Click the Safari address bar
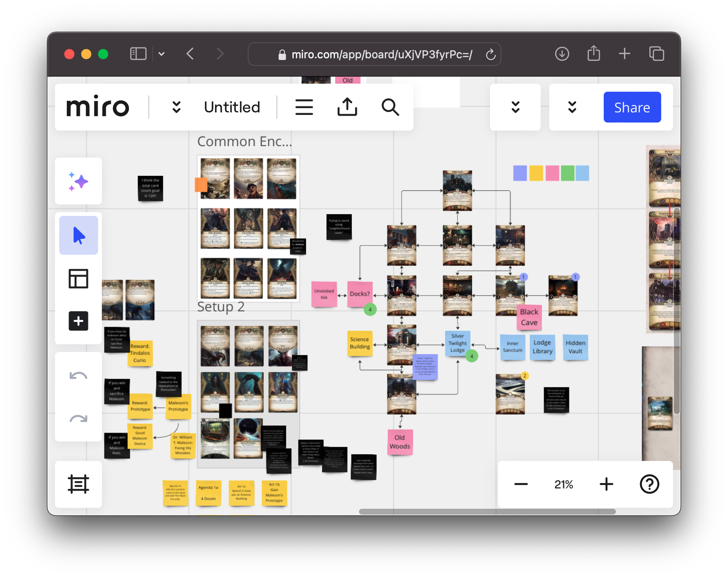The image size is (728, 578). coord(375,54)
